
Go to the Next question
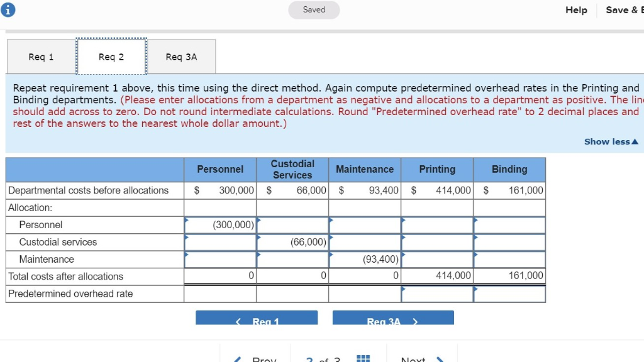pyautogui.click(x=422, y=359)
